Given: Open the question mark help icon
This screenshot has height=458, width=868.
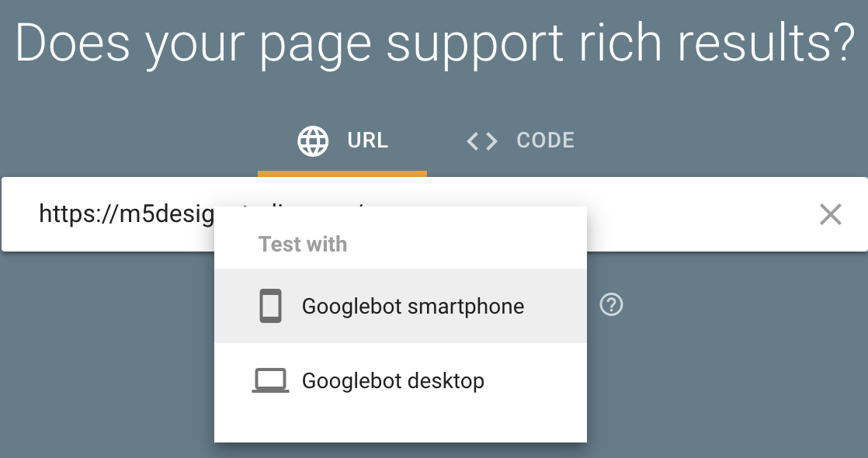Looking at the screenshot, I should [611, 304].
